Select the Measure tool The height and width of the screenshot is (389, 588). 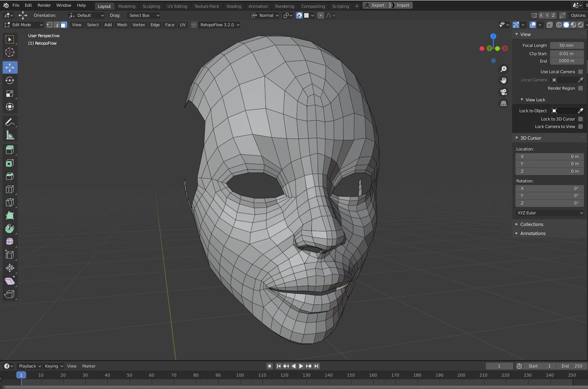click(10, 135)
